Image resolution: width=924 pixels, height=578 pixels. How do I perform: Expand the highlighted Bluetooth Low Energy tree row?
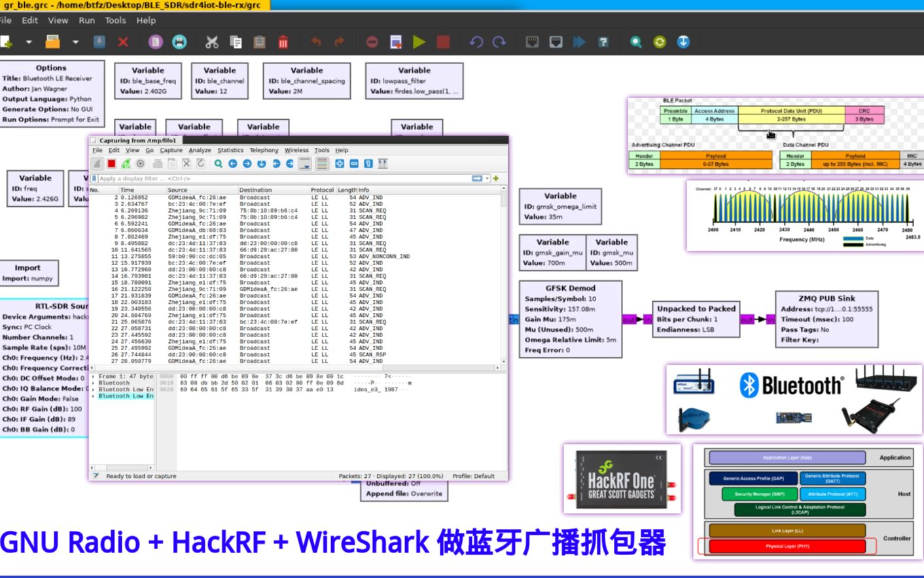pos(93,396)
